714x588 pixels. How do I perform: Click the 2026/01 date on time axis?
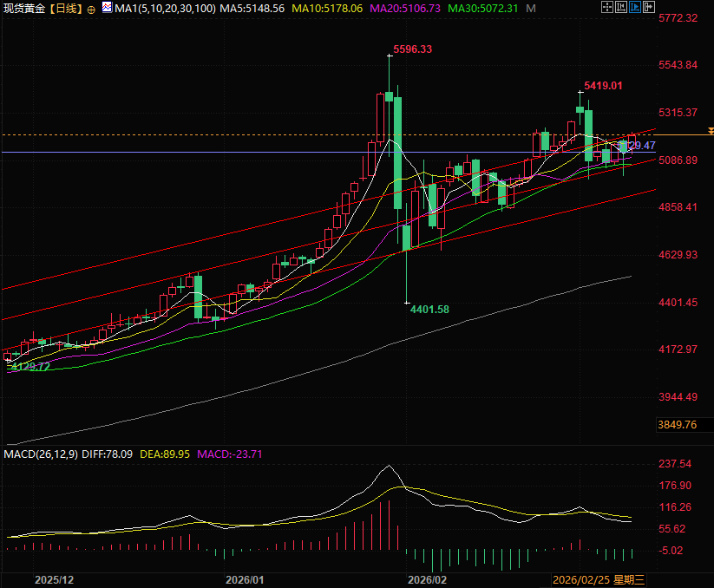(244, 578)
